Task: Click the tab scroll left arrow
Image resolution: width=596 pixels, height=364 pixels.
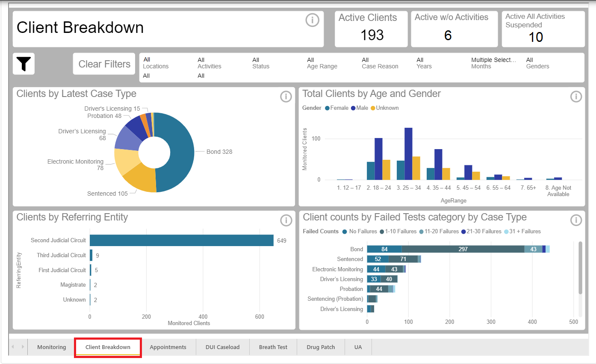Action: pos(13,347)
